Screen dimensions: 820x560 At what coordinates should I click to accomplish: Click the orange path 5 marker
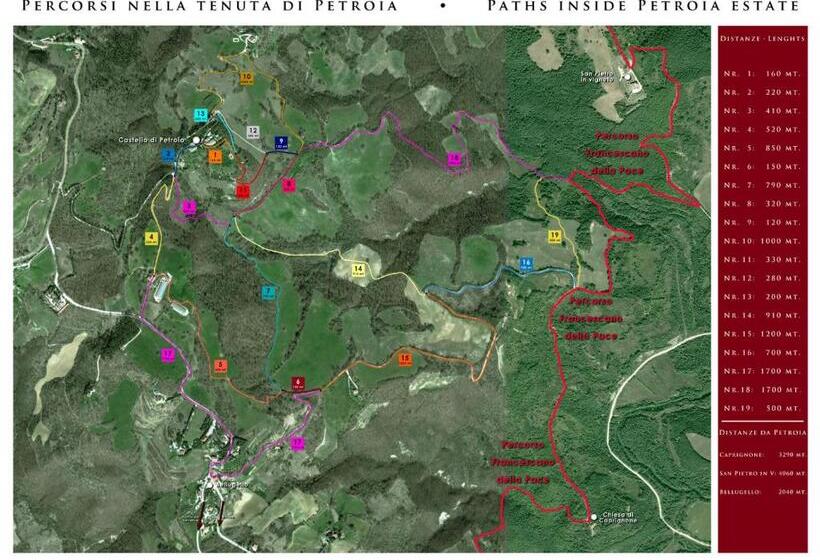220,366
